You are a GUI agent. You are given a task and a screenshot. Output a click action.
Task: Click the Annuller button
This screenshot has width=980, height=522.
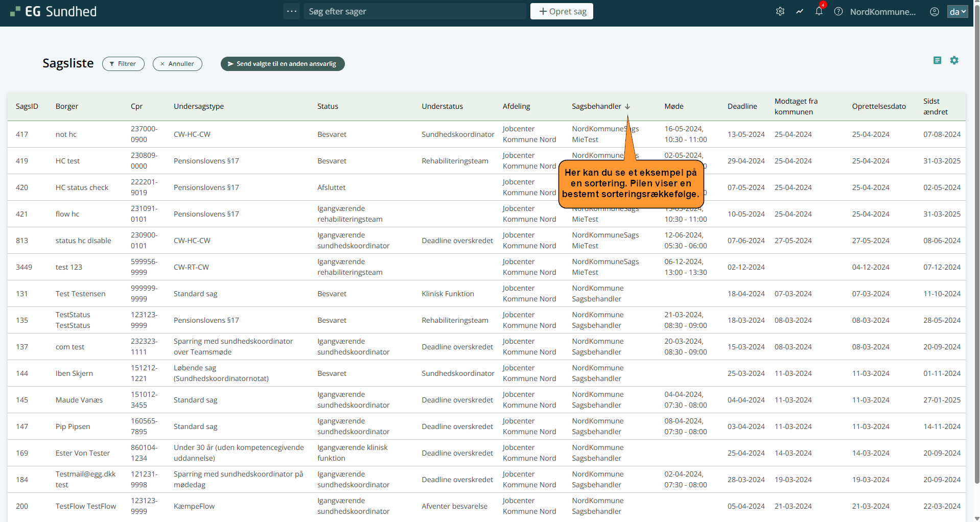click(x=177, y=64)
